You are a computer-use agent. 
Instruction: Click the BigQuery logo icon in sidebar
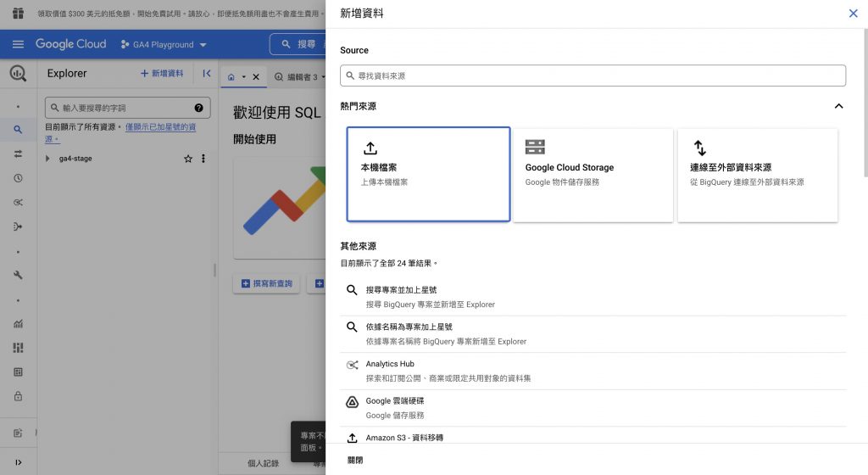(x=18, y=73)
